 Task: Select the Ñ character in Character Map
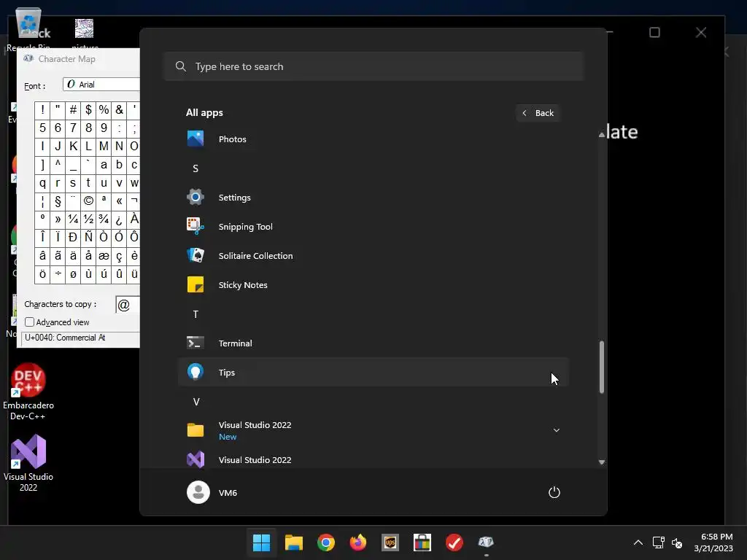click(x=88, y=237)
